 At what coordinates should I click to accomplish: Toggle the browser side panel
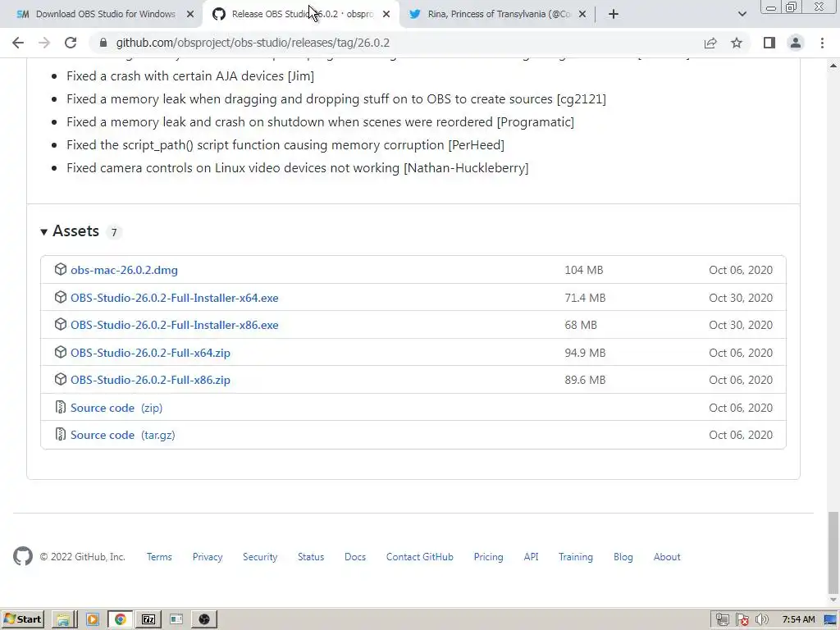[x=769, y=43]
